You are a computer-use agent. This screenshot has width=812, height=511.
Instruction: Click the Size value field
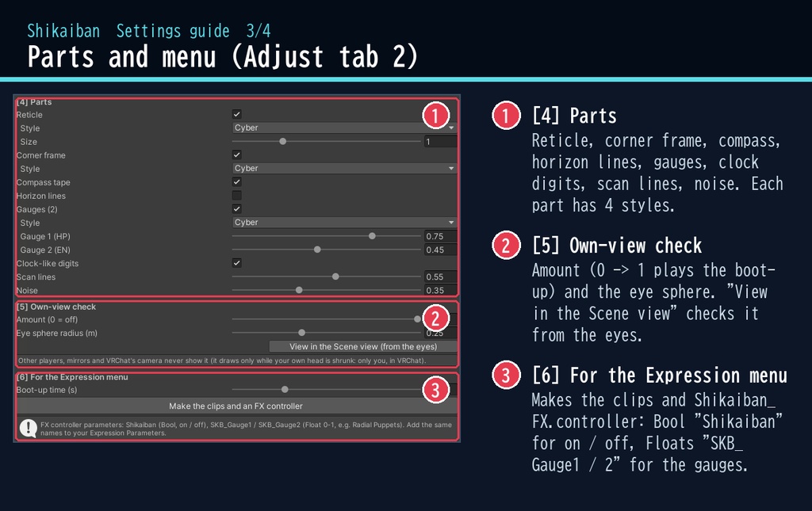point(441,141)
